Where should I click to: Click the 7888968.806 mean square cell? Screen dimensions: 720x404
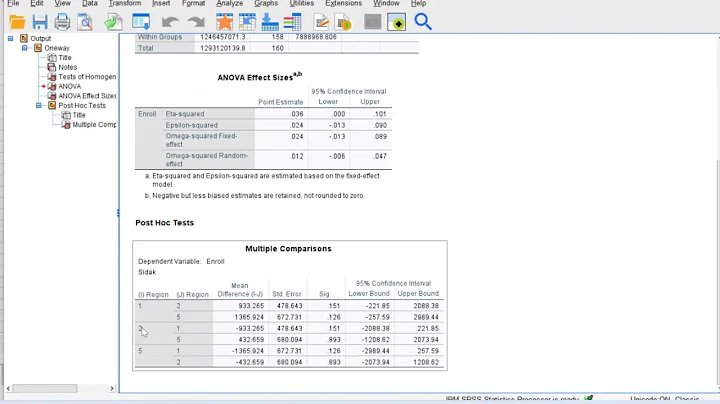[x=316, y=37]
